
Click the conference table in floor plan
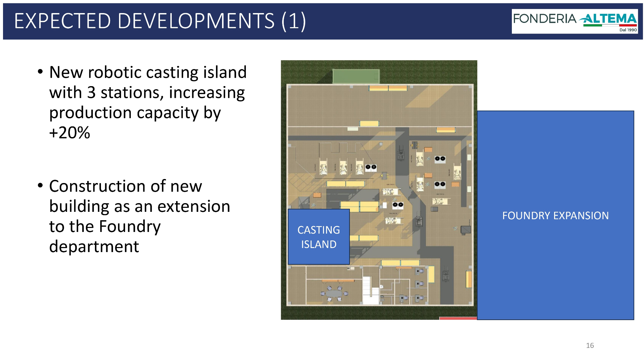click(333, 294)
